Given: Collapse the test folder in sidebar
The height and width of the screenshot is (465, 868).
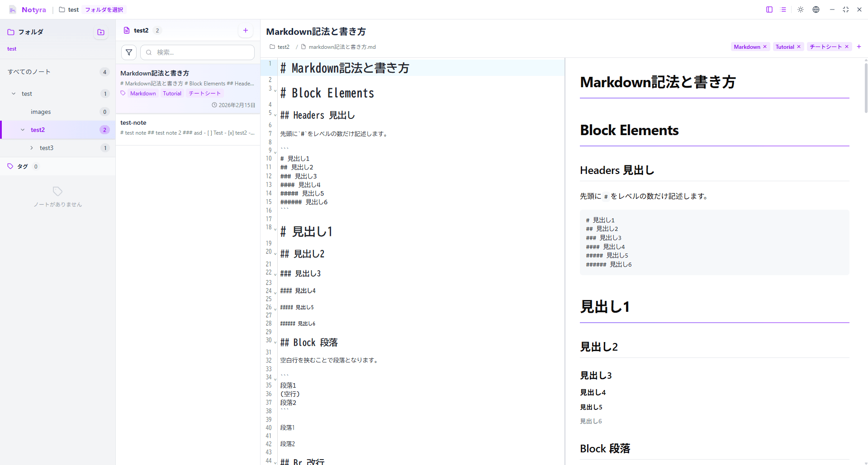Looking at the screenshot, I should pos(13,94).
